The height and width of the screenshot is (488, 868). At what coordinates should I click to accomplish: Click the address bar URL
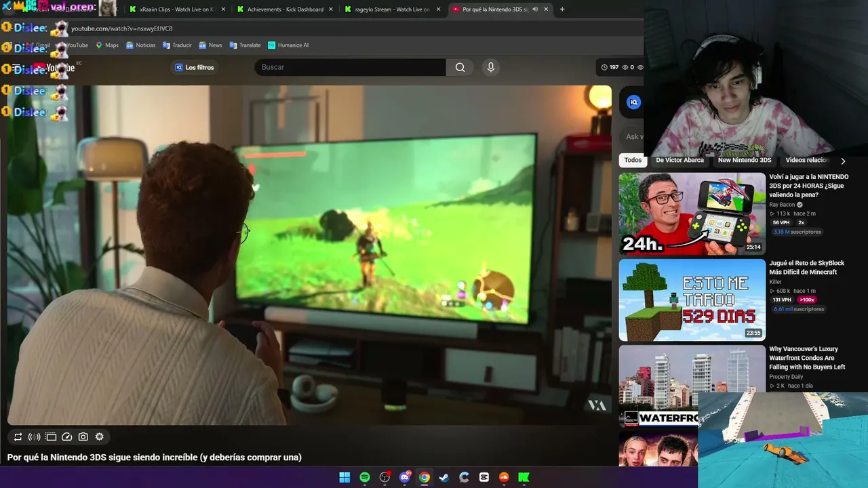(x=122, y=28)
